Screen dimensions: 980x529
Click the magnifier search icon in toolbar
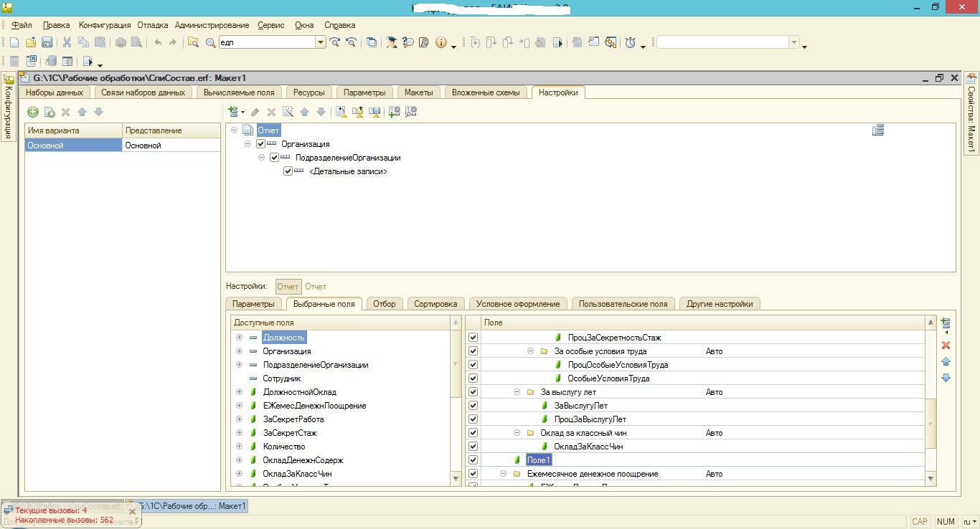pyautogui.click(x=211, y=43)
